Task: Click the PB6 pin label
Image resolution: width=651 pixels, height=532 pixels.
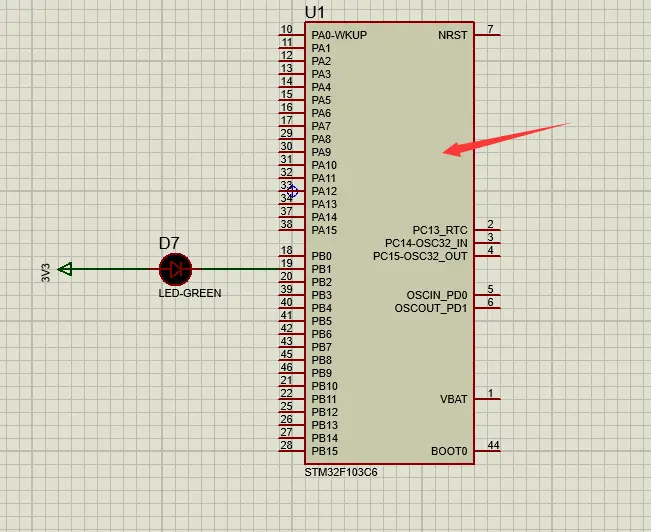Action: 321,334
